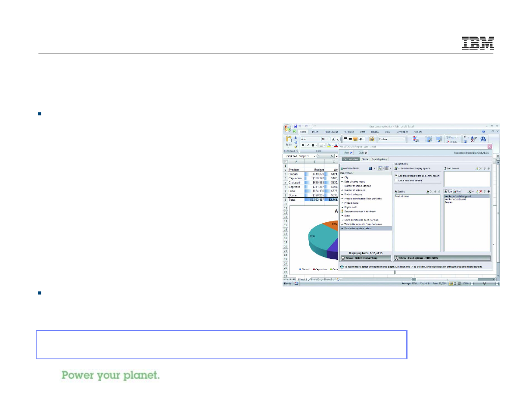
Task: Open the Page Layout ribbon tab
Action: pos(331,132)
